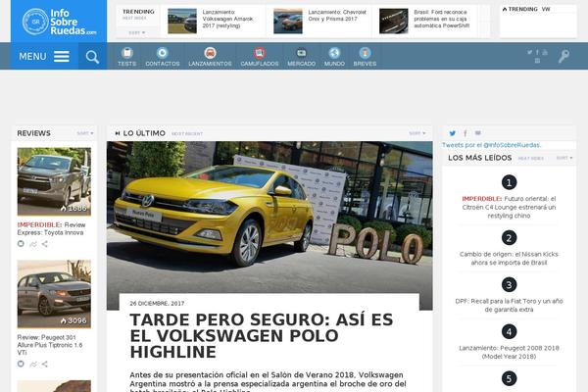
Task: Click the VW trending tag at top right
Action: click(x=546, y=9)
